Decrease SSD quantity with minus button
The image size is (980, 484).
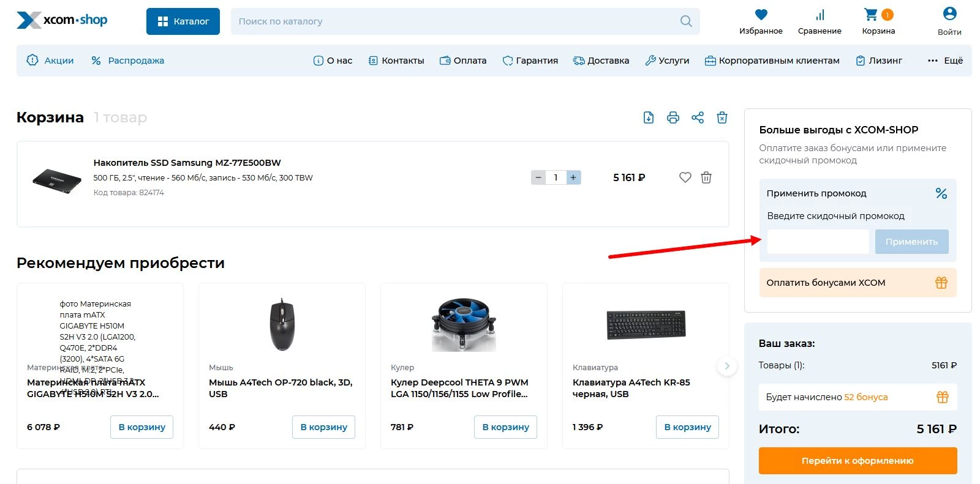pyautogui.click(x=538, y=177)
